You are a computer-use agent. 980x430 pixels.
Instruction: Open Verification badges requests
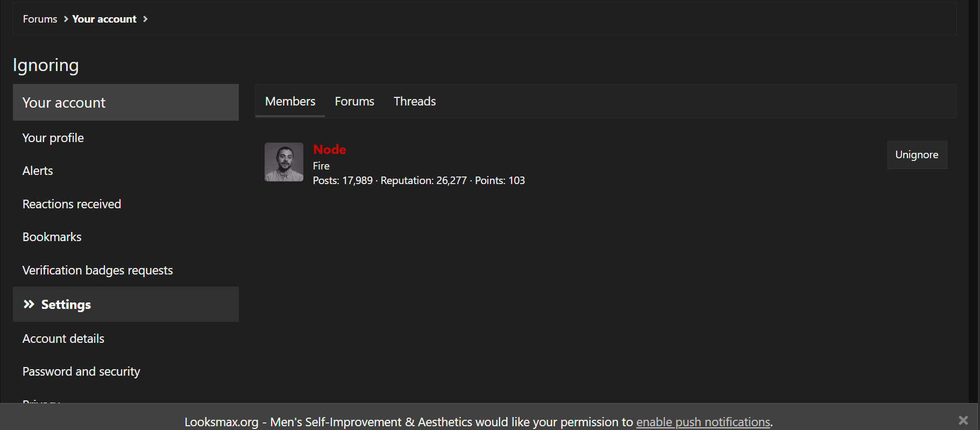pyautogui.click(x=97, y=270)
